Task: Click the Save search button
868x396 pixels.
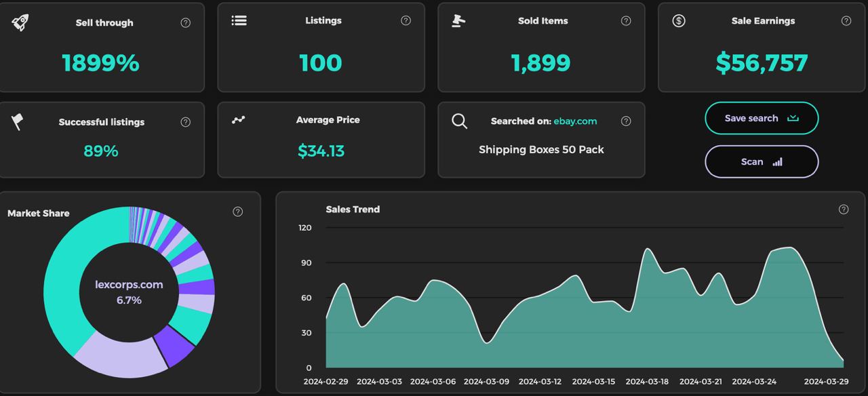Action: point(762,118)
